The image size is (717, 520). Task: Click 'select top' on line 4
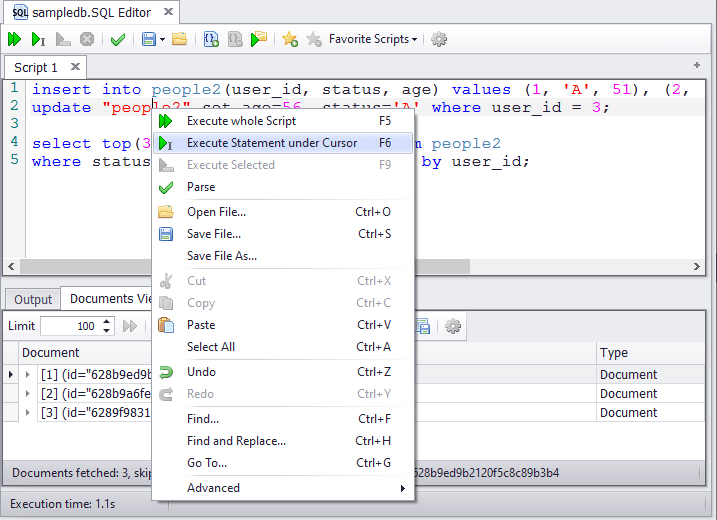point(82,144)
